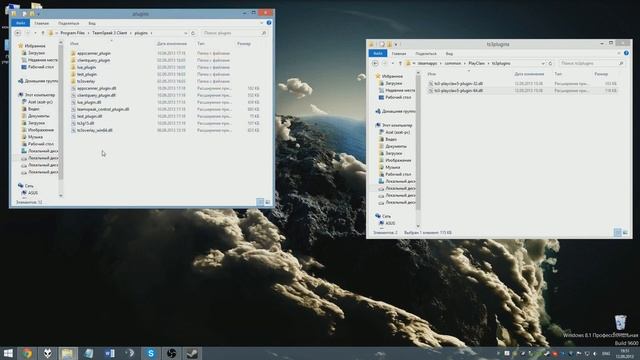The height and width of the screenshot is (360, 640).
Task: Go up one folder level in plugins window
Action: 42,33
